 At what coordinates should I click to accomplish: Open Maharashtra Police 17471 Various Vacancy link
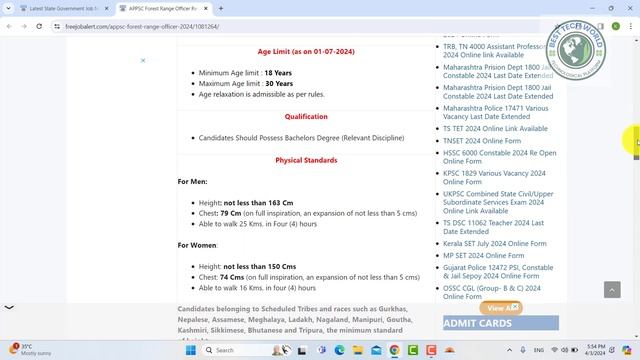[496, 112]
